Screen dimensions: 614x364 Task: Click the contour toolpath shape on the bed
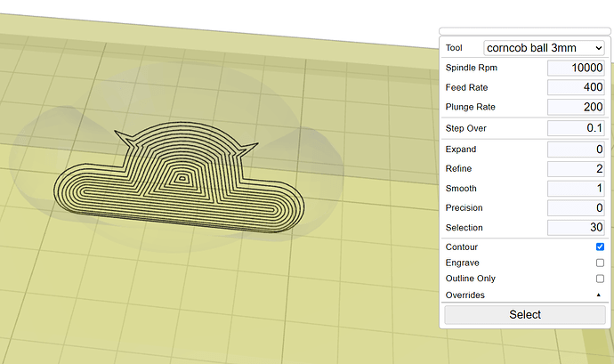[x=179, y=178]
